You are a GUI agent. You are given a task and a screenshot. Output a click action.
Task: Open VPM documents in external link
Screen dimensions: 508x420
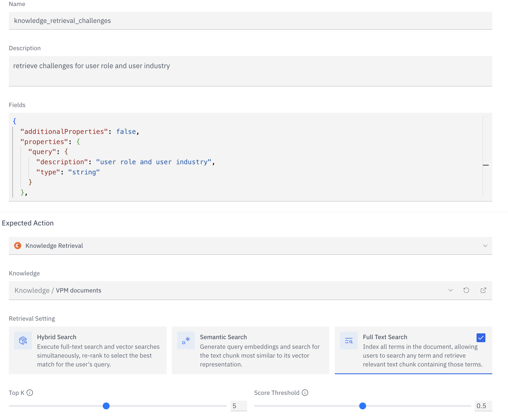click(483, 290)
